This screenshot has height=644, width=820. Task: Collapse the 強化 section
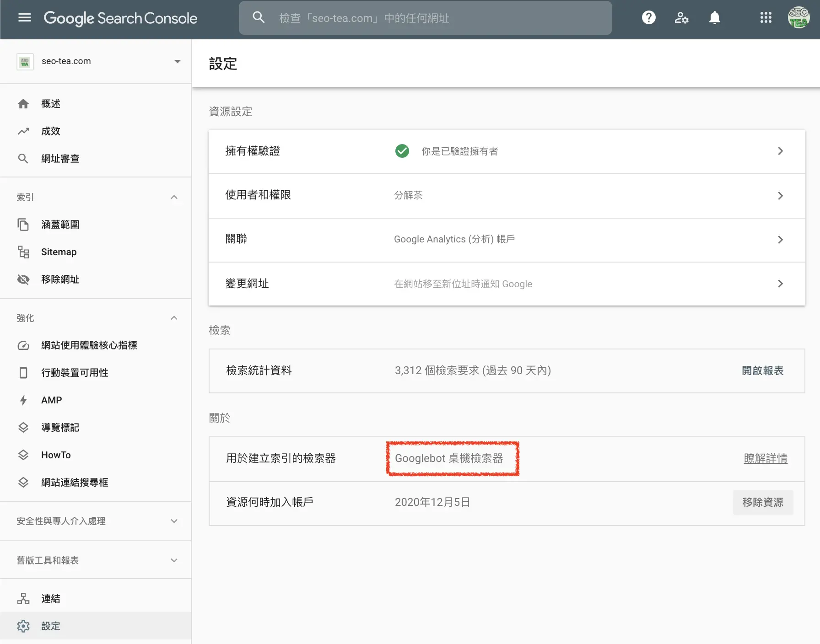point(174,318)
